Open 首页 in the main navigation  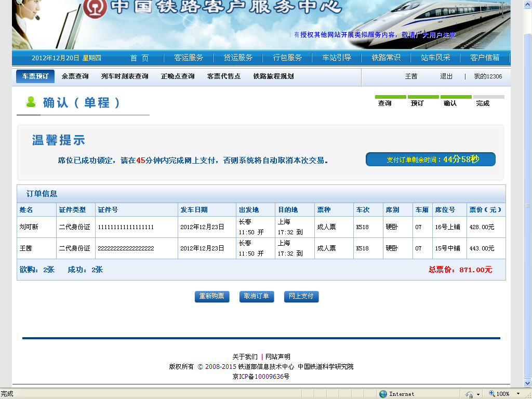[x=139, y=58]
